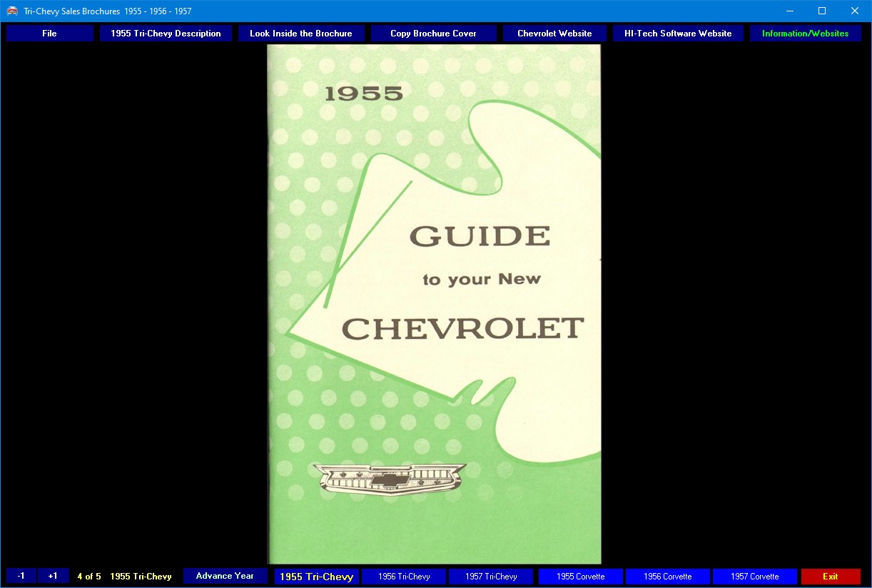Select the 1955 Tri-Chevy tab
The height and width of the screenshot is (588, 872).
[x=317, y=577]
